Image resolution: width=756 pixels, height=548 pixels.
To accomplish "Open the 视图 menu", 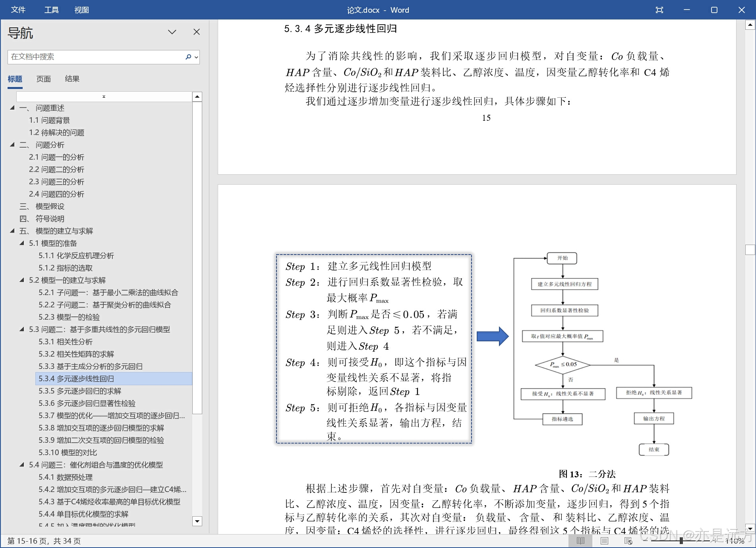I will 81,10.
